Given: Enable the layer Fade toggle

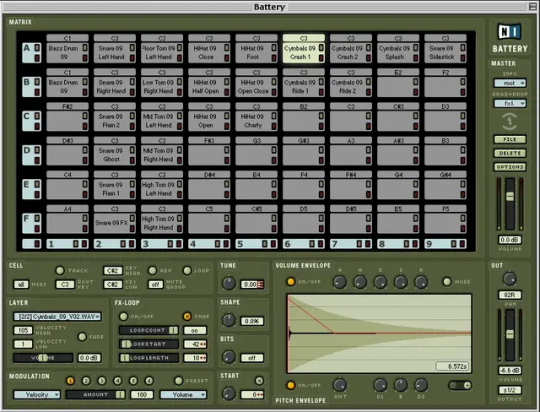Looking at the screenshot, I should (x=82, y=337).
